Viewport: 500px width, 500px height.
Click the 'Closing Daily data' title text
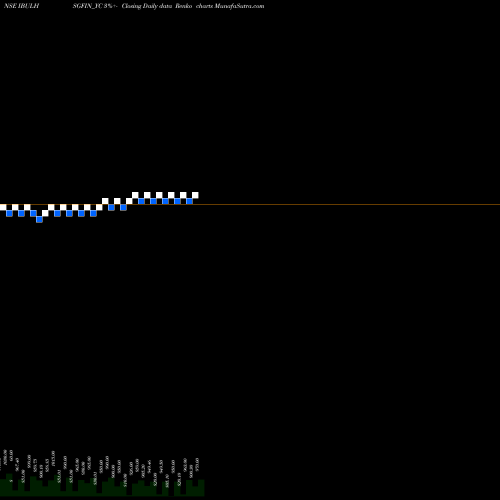pos(147,6)
